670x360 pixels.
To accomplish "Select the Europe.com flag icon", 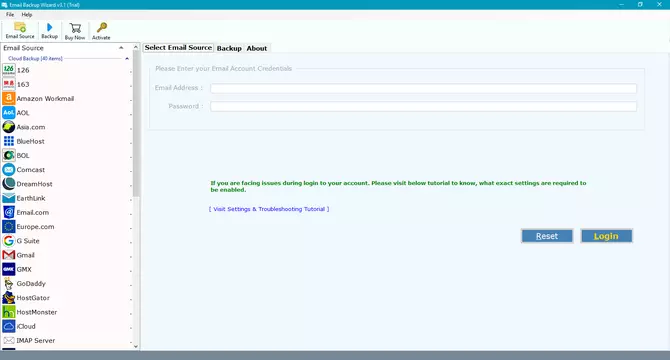I will point(9,226).
